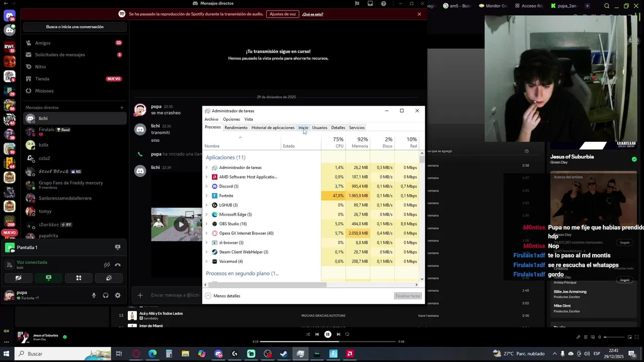Go to previous track in Spotify
The image size is (644, 362).
[x=317, y=334]
